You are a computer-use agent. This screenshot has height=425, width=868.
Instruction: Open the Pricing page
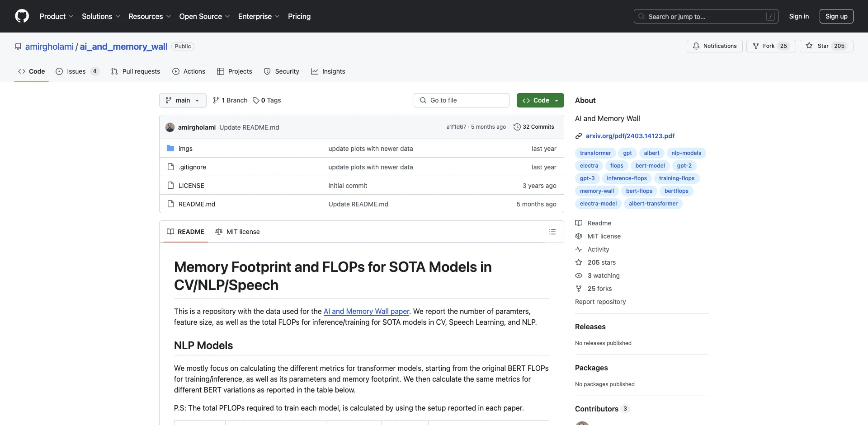pyautogui.click(x=299, y=16)
